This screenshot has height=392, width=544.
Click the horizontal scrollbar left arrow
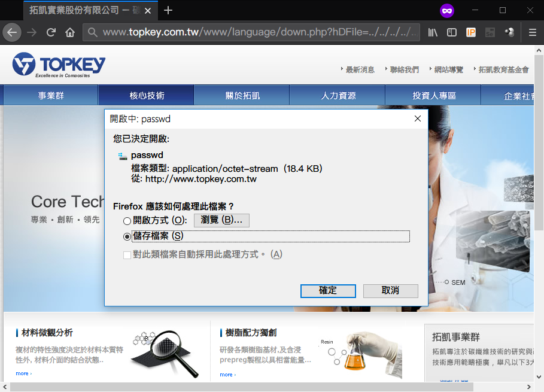click(x=5, y=387)
